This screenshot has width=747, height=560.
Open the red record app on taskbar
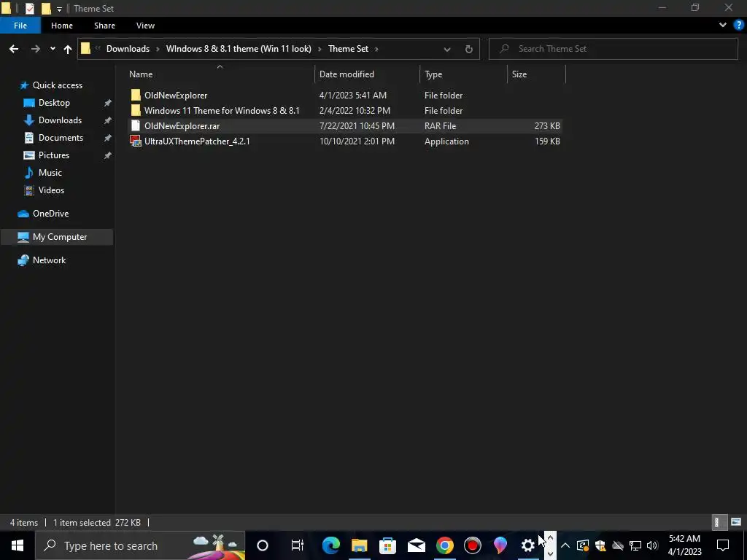pyautogui.click(x=473, y=545)
